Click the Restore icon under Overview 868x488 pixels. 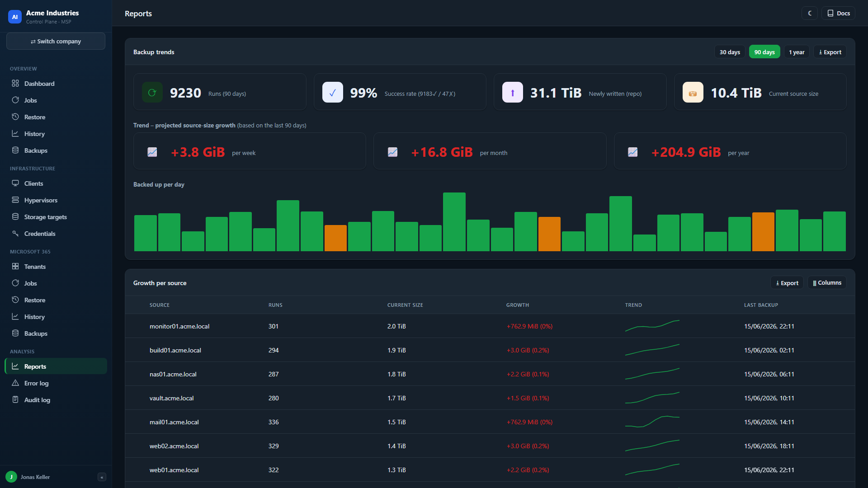coord(15,117)
